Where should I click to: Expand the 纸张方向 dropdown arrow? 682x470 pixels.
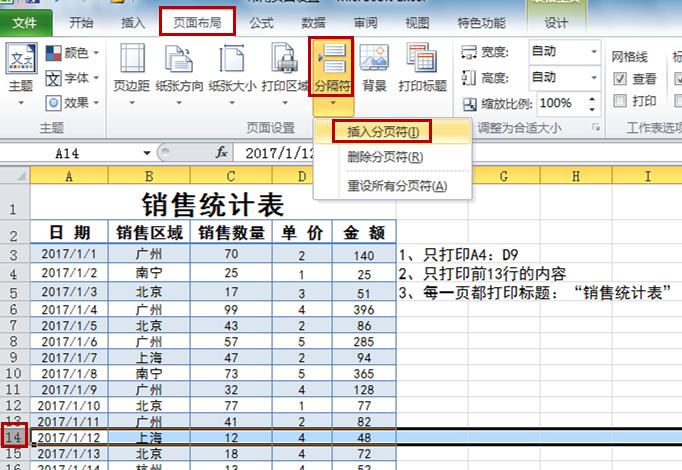(179, 103)
